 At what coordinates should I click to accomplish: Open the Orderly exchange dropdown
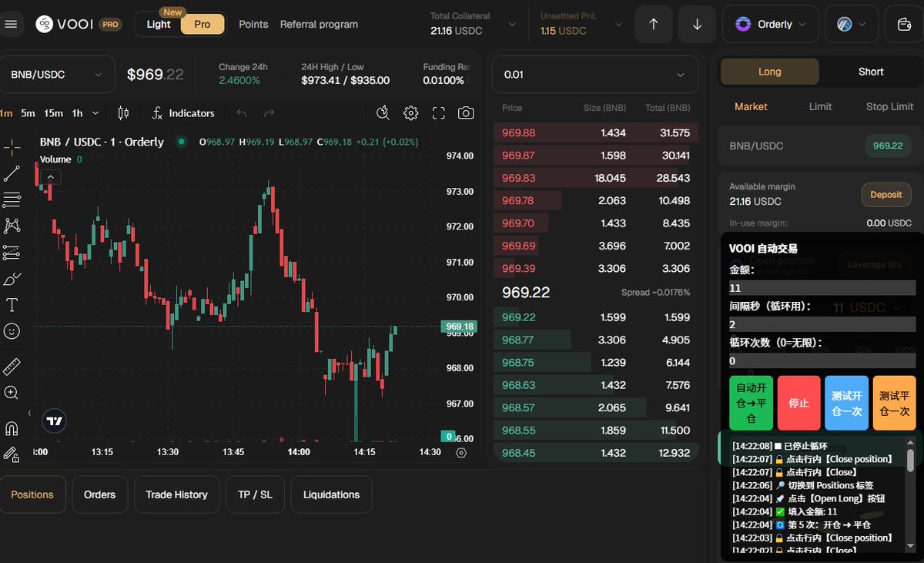pyautogui.click(x=770, y=25)
